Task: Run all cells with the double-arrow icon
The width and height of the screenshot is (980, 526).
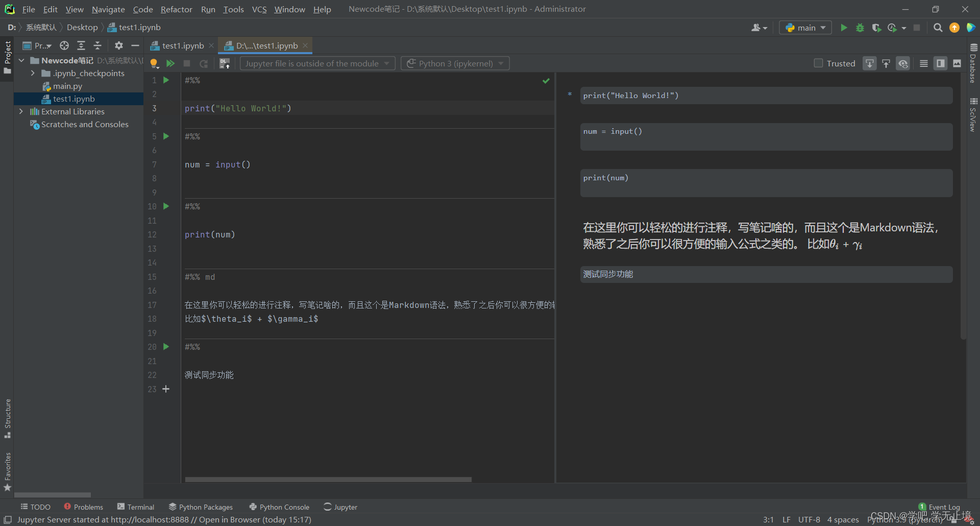Action: pos(170,63)
